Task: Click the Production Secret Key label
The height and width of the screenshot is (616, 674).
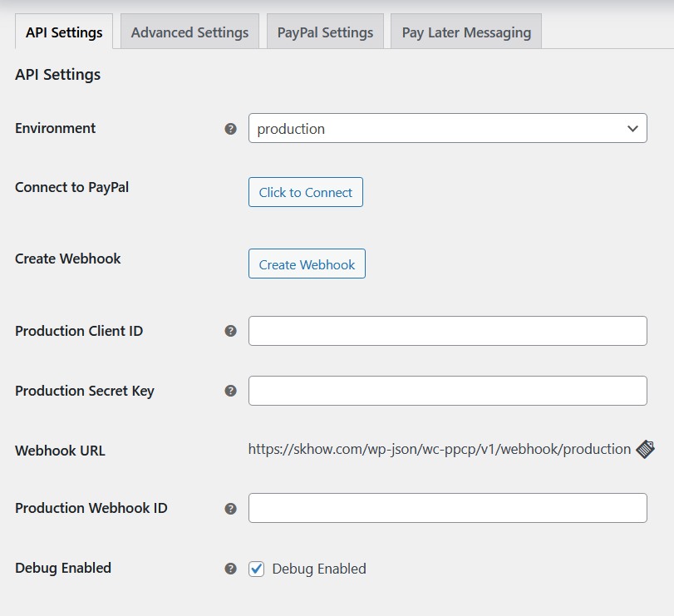Action: 84,392
